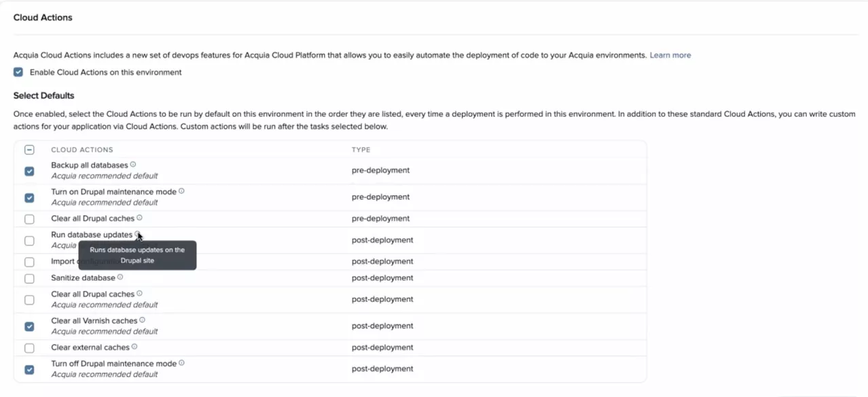Click info icon beside Clear all Varnish caches
This screenshot has width=868, height=397.
(x=142, y=320)
